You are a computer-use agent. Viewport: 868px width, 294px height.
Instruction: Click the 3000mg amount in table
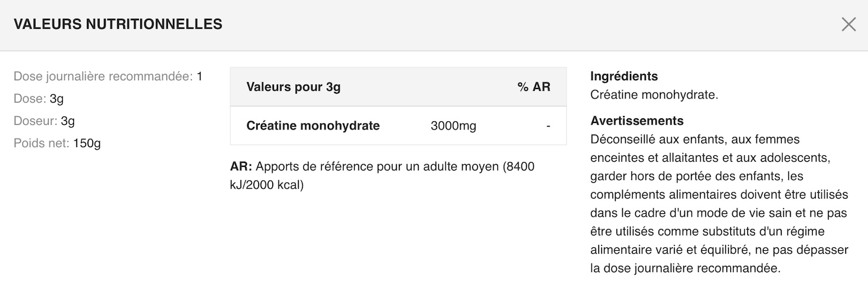pos(453,126)
